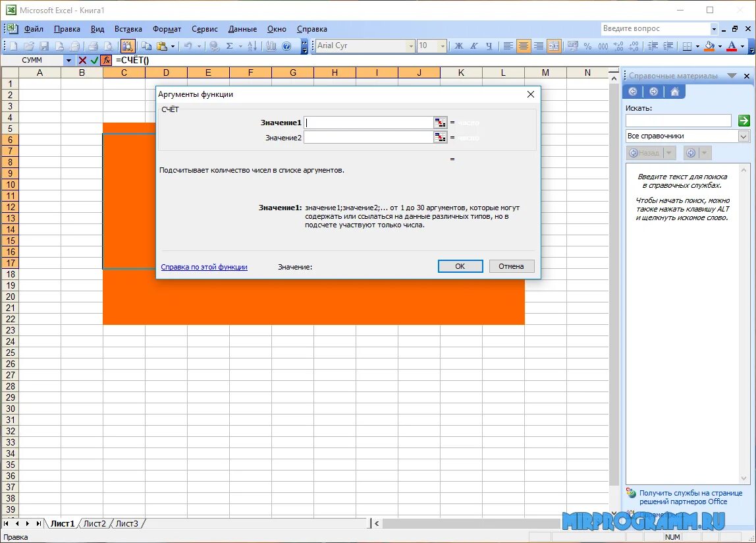Open a new workbook with New icon
756x543 pixels.
(x=14, y=45)
